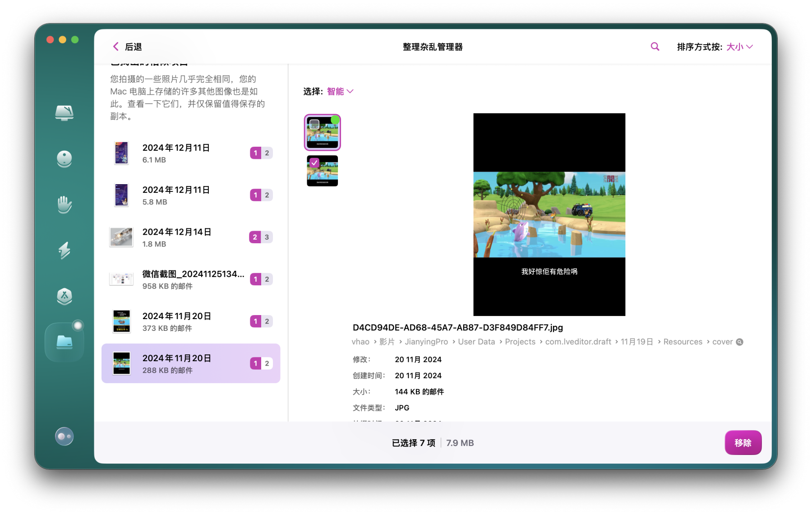Open the assistant icon at sidebar bottom

[x=64, y=436]
